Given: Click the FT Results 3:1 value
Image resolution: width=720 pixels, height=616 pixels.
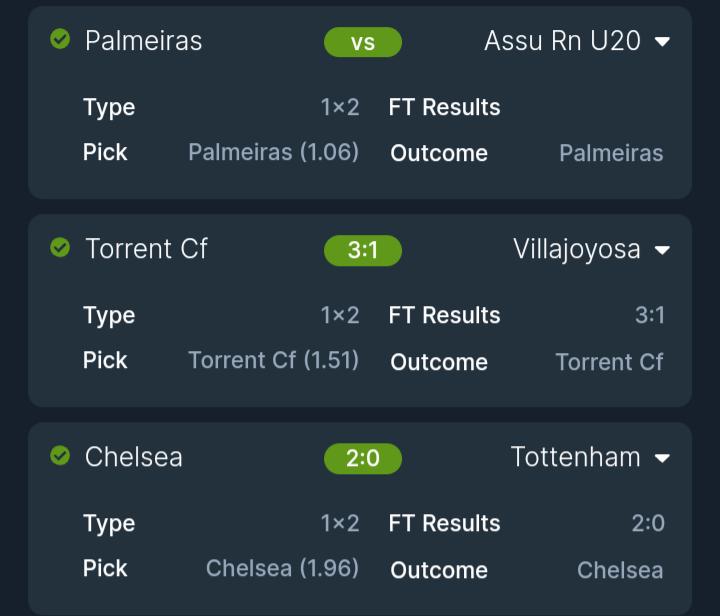Looking at the screenshot, I should point(650,315).
